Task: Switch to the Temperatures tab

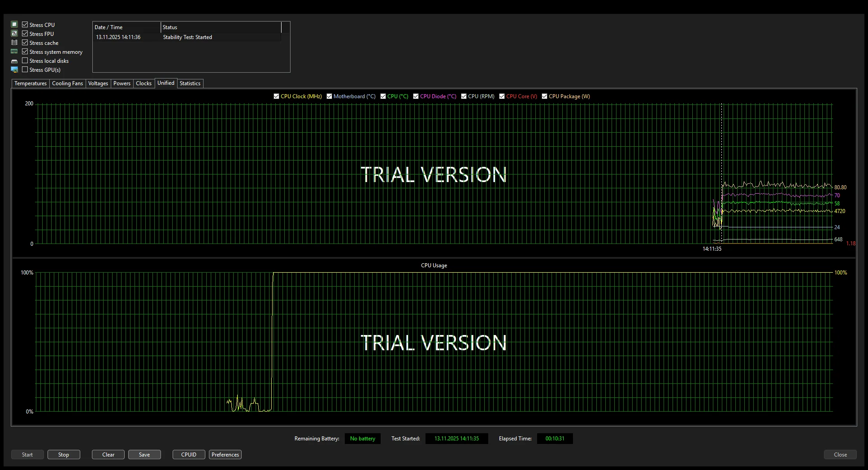Action: click(30, 83)
